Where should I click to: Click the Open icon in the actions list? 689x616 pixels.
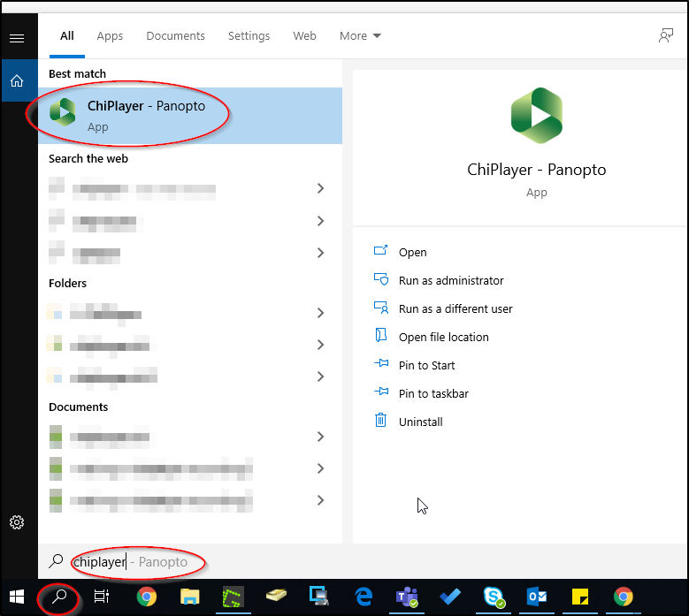pyautogui.click(x=380, y=251)
